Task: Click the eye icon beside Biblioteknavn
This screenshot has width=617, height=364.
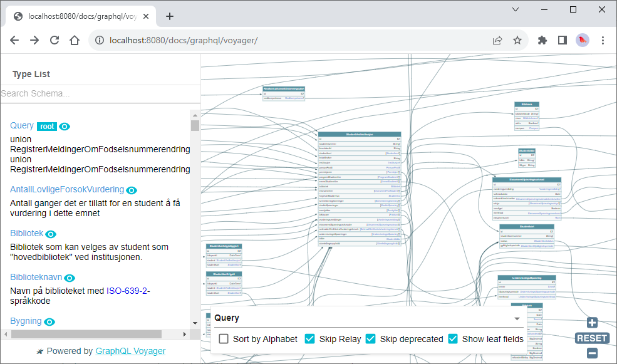Action: click(x=70, y=278)
